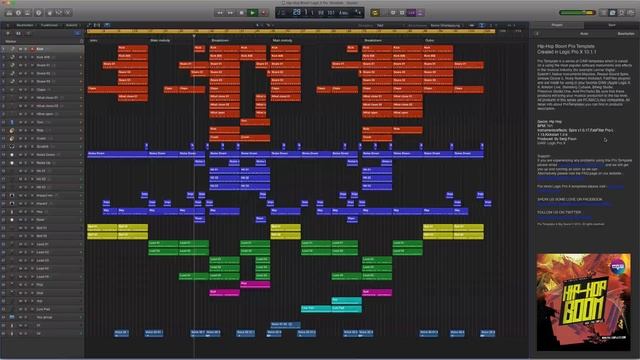Click the Ride track icon
This screenshot has height=360, width=640.
pyautogui.click(x=12, y=130)
